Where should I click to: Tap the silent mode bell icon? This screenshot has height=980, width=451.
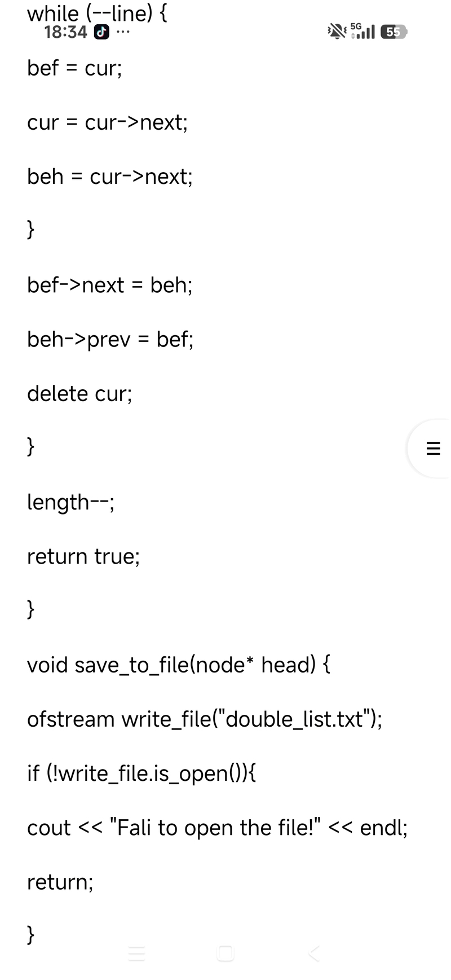(337, 32)
